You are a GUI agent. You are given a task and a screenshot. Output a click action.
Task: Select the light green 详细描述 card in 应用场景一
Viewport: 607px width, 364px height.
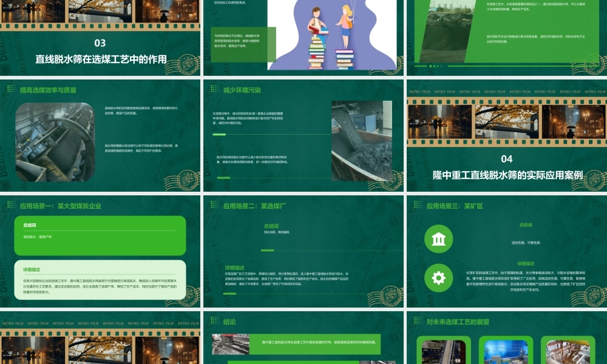tap(100, 280)
